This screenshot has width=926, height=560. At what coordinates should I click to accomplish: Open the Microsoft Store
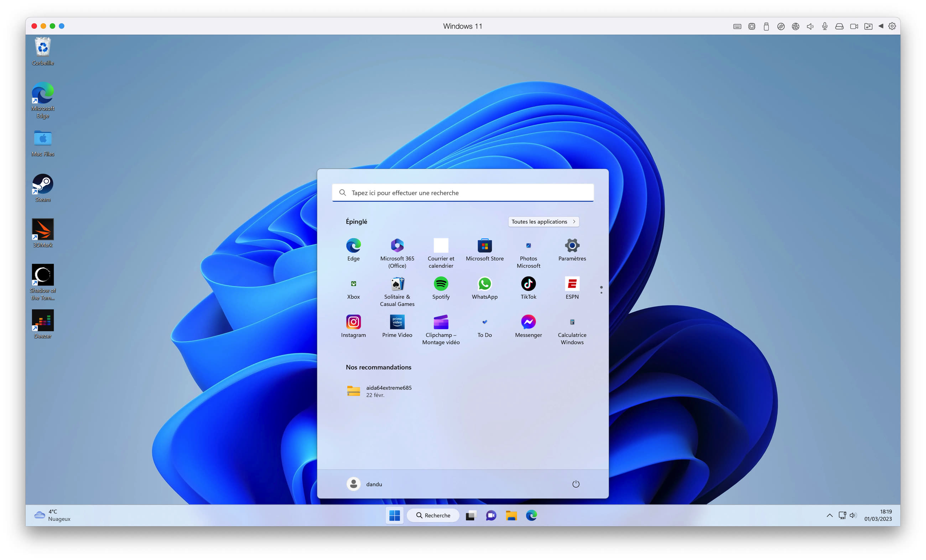[x=484, y=250]
